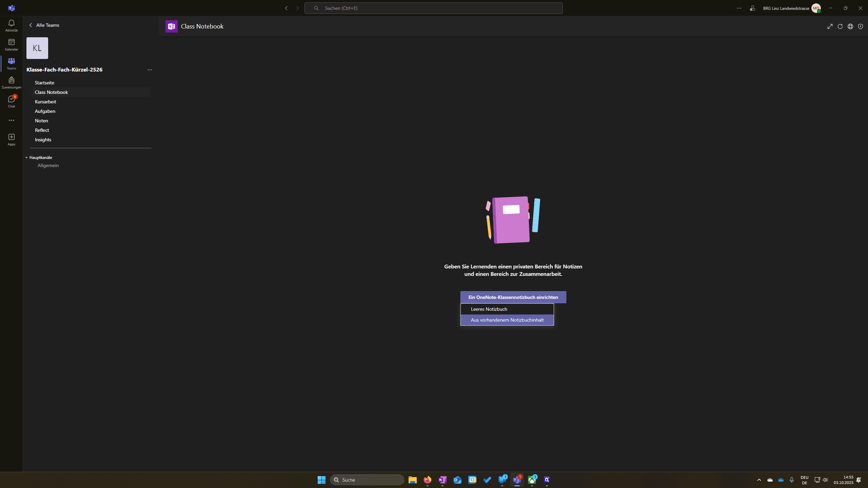Viewport: 868px width, 488px height.
Task: Open Noten in team menu
Action: [91, 121]
